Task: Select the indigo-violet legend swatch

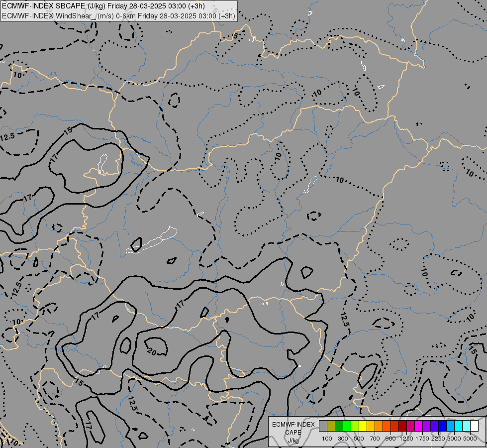Action: click(x=435, y=426)
